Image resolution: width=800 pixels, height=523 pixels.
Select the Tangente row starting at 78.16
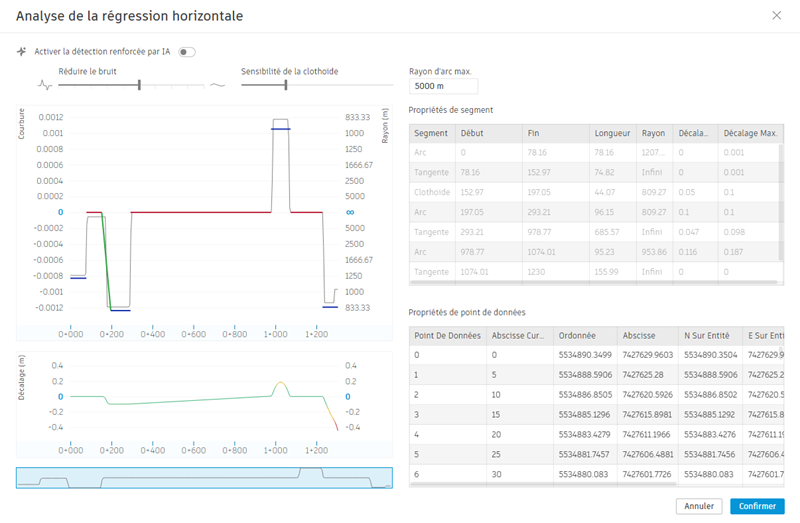coord(594,172)
